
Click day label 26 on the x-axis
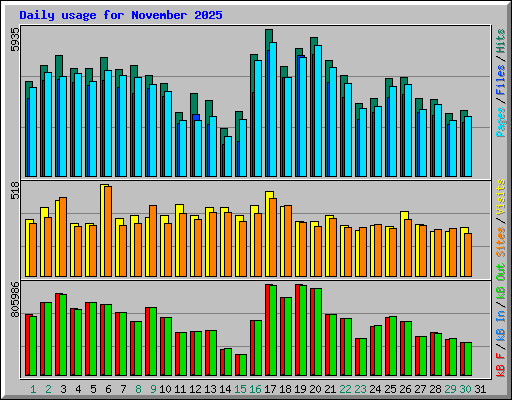[x=405, y=389]
